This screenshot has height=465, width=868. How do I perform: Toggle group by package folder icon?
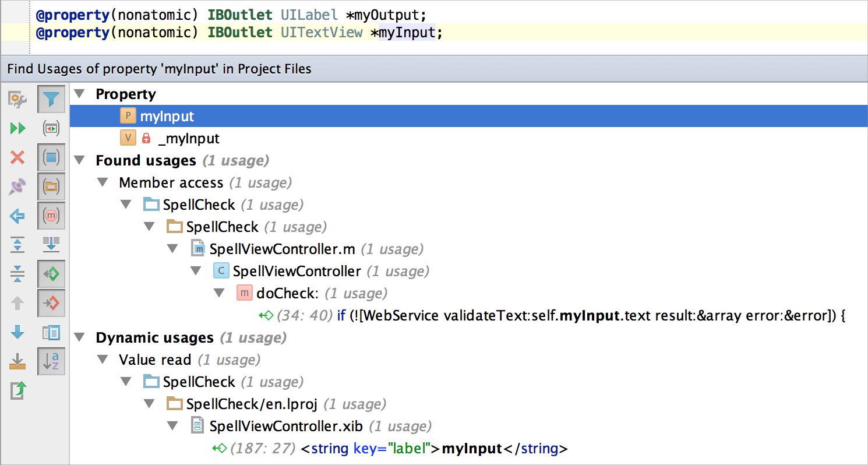point(51,186)
